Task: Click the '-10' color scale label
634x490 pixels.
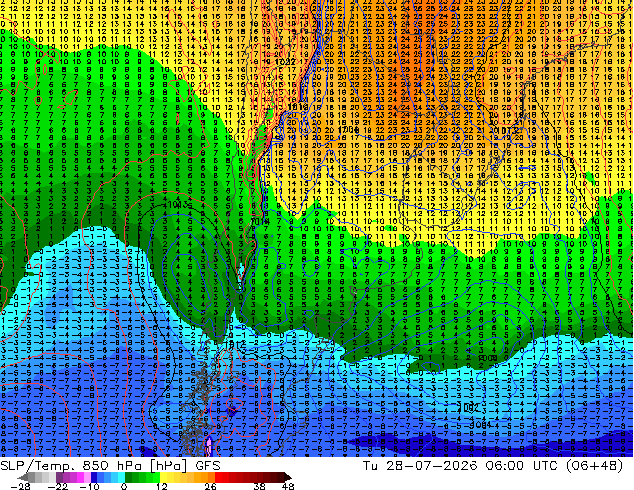Action: point(89,486)
